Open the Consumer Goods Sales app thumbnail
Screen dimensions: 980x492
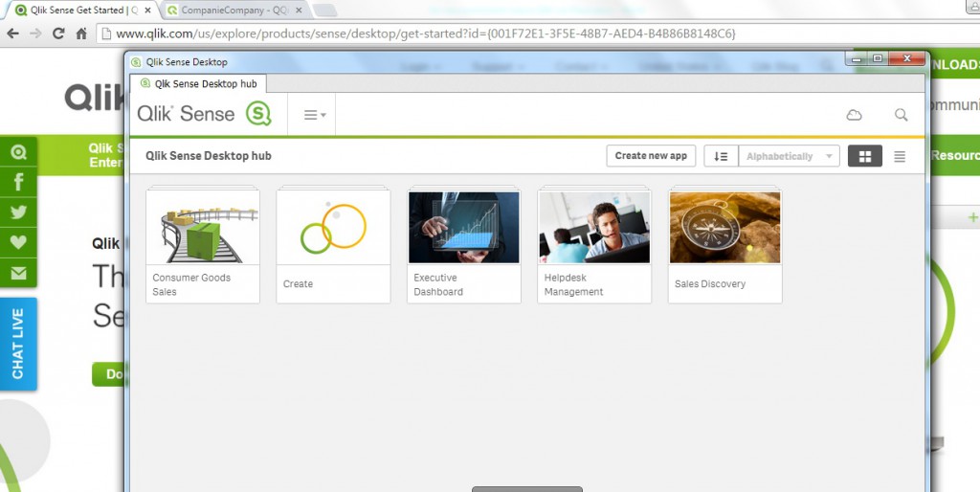pyautogui.click(x=203, y=227)
